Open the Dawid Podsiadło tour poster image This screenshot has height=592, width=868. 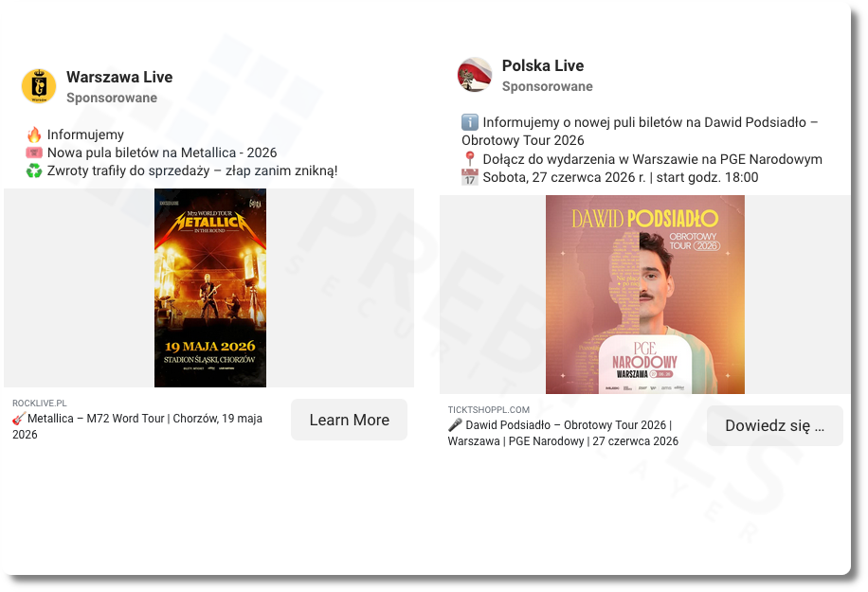click(x=645, y=295)
